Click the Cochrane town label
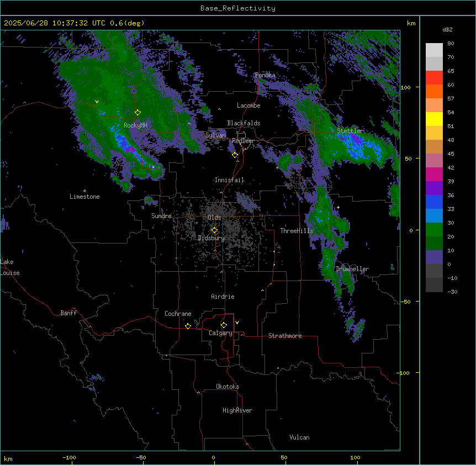Image resolution: width=476 pixels, height=465 pixels. click(178, 314)
